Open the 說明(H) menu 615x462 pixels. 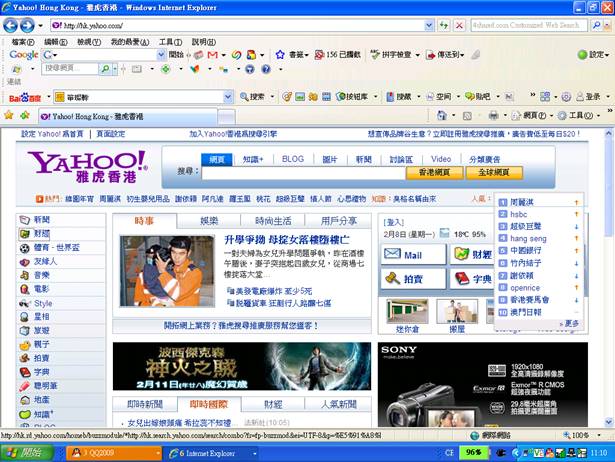[x=204, y=42]
